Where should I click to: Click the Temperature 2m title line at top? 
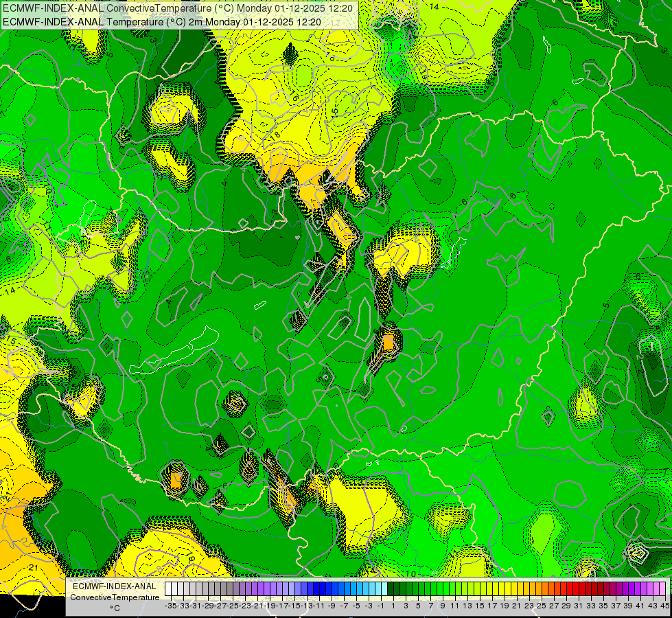point(162,22)
